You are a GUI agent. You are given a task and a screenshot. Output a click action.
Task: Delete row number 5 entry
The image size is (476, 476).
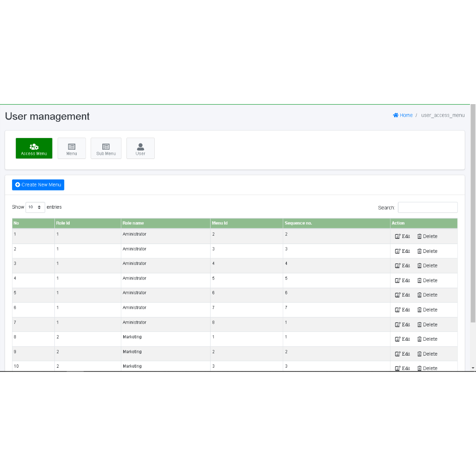(427, 295)
